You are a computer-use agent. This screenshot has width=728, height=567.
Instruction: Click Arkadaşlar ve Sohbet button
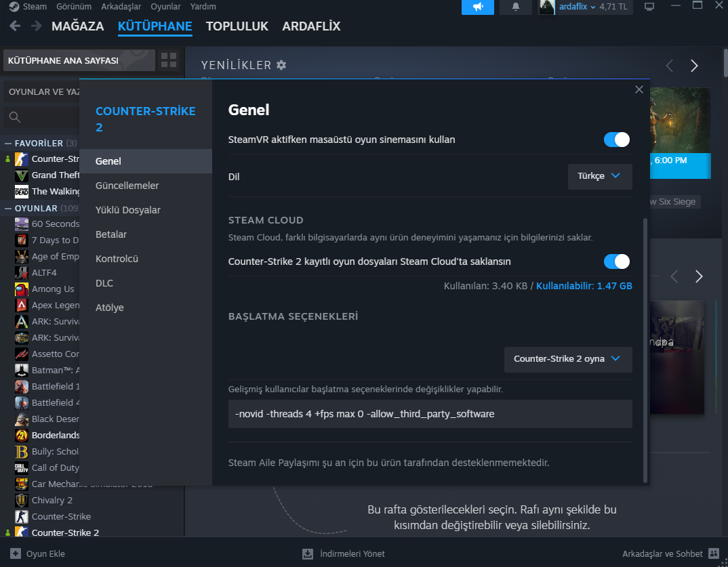pos(670,553)
